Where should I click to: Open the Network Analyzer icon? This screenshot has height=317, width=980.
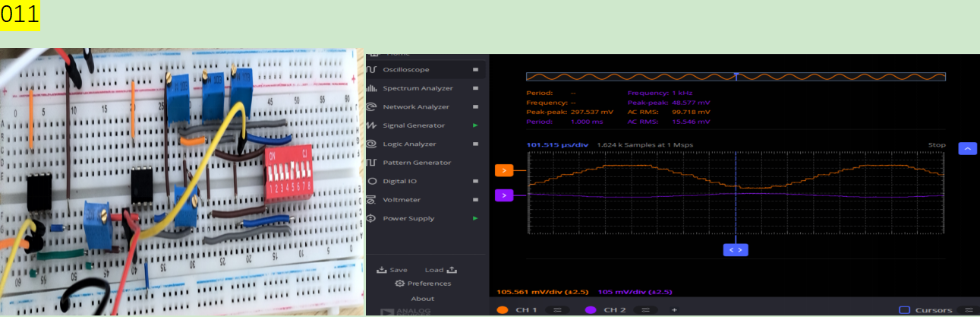tap(372, 106)
